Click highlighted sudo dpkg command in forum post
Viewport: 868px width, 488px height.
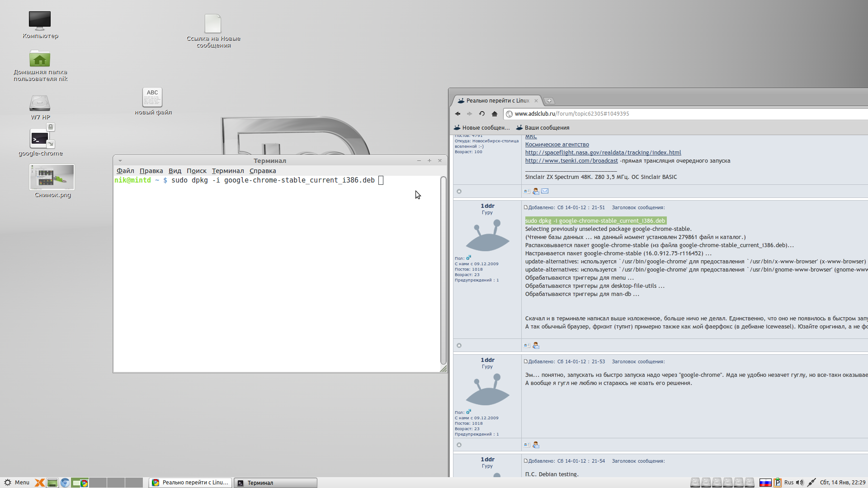coord(595,221)
